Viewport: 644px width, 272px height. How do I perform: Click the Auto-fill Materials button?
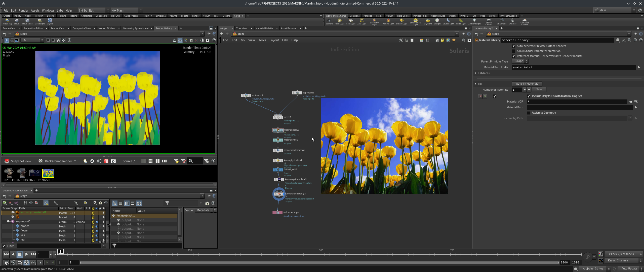click(x=527, y=84)
